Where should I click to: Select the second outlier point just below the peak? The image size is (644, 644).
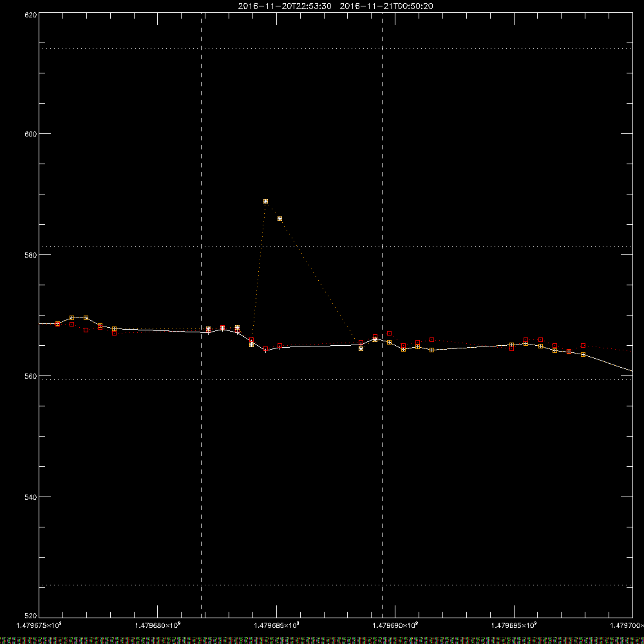(279, 218)
